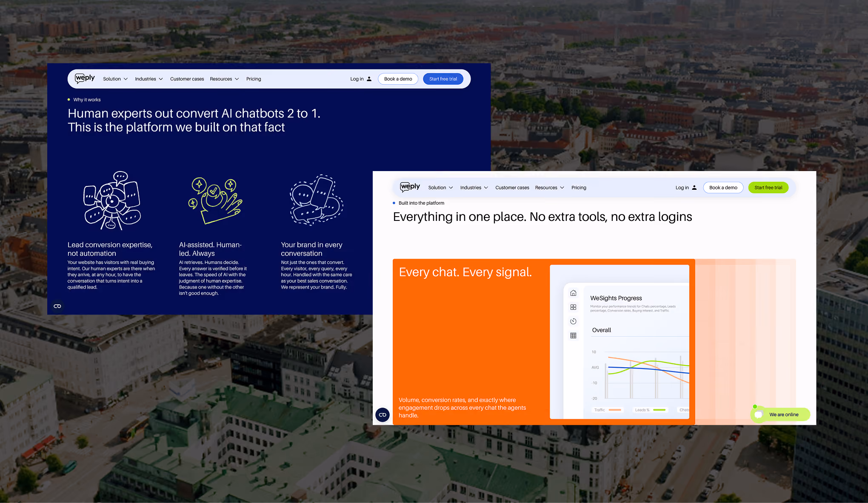868x503 pixels.
Task: Click Everything in one place headline
Action: pos(542,217)
